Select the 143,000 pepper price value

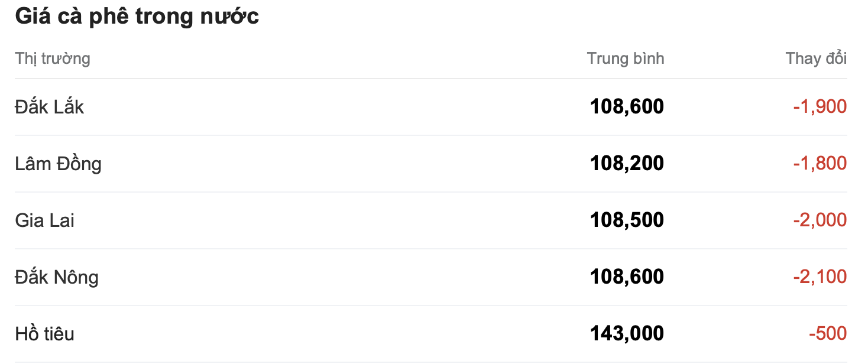(627, 334)
